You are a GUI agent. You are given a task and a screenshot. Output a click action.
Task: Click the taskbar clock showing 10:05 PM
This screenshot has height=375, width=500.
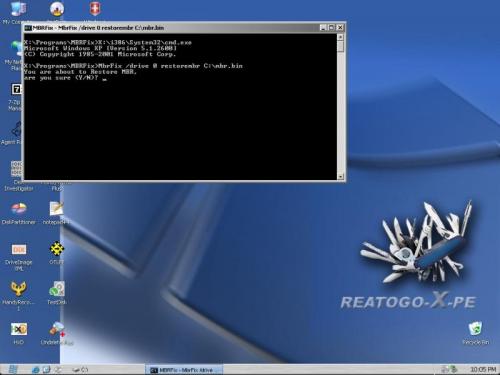[x=483, y=369]
